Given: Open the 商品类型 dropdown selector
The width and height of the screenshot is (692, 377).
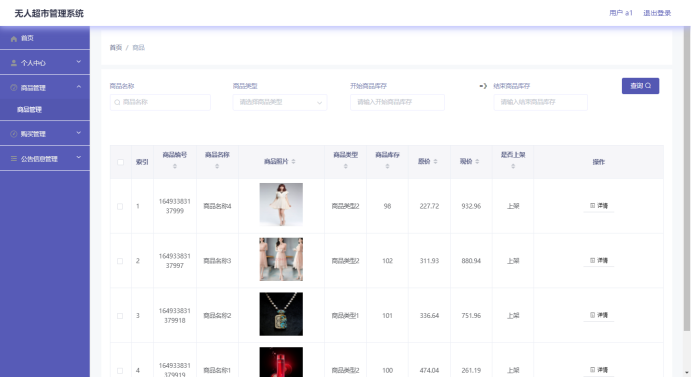Looking at the screenshot, I should 280,102.
